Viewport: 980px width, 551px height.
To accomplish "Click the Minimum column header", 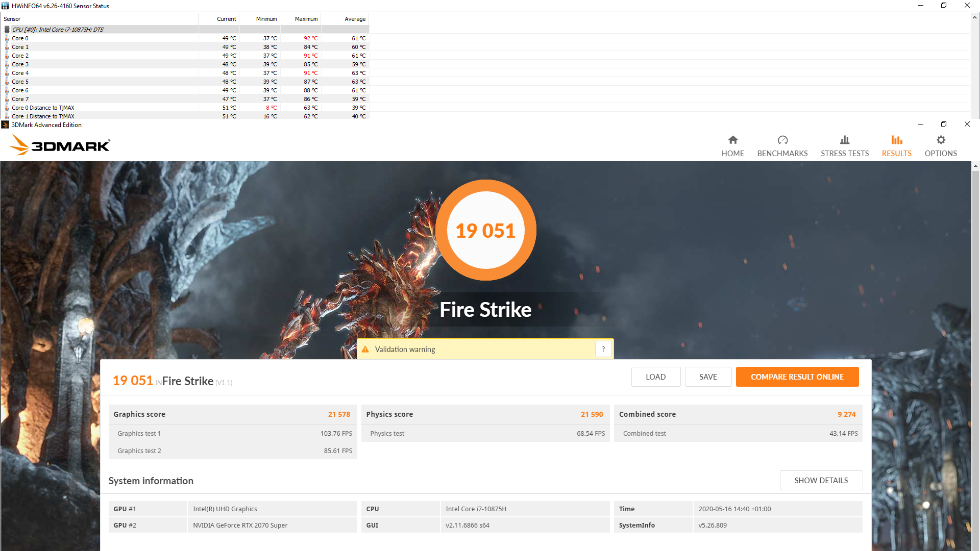I will [259, 19].
